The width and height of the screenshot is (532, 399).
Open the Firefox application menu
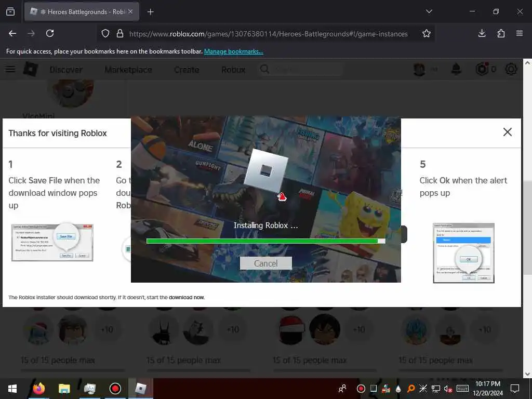tap(520, 33)
